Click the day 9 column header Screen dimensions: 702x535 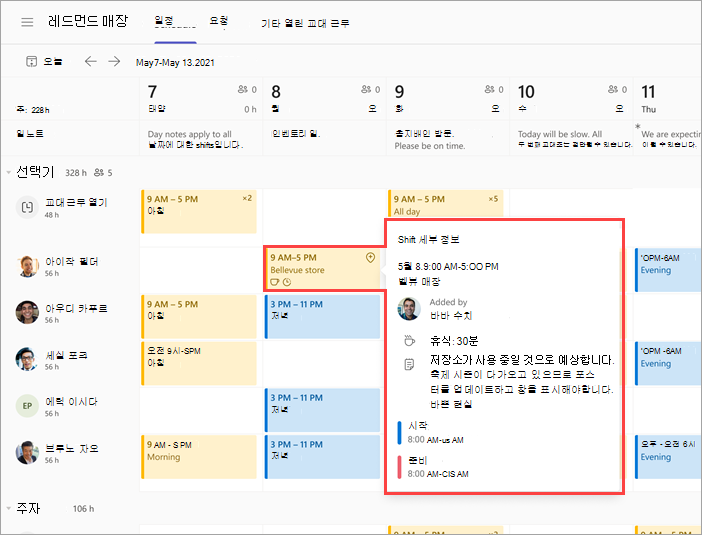click(448, 98)
